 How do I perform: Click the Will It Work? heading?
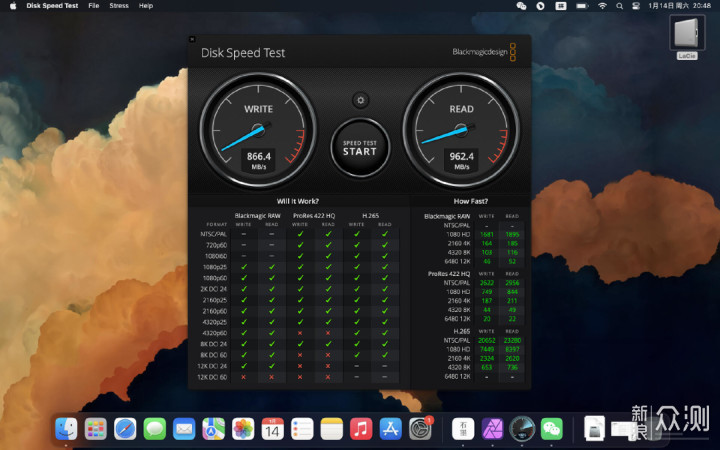tap(298, 201)
